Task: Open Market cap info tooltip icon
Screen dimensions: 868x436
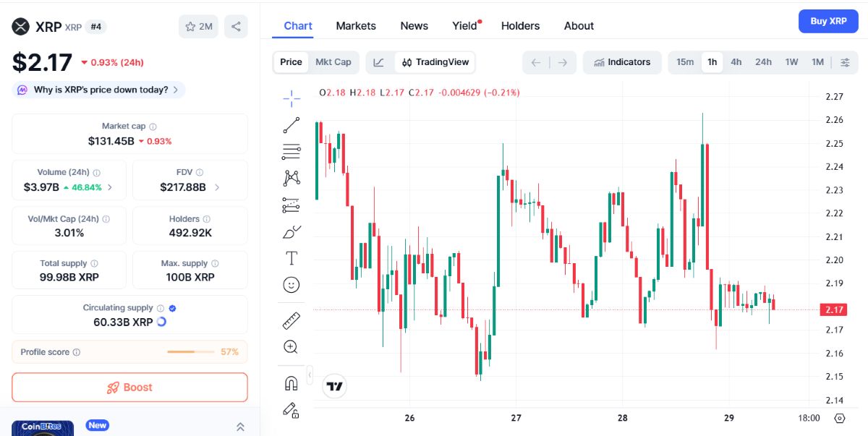Action: 153,127
